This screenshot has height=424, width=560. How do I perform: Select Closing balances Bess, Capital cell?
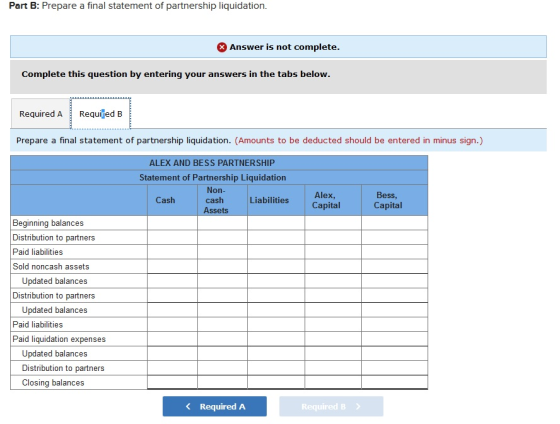click(394, 382)
